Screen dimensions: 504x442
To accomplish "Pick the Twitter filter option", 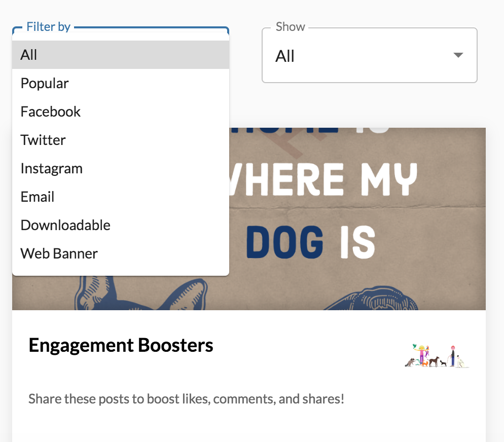I will click(x=121, y=140).
